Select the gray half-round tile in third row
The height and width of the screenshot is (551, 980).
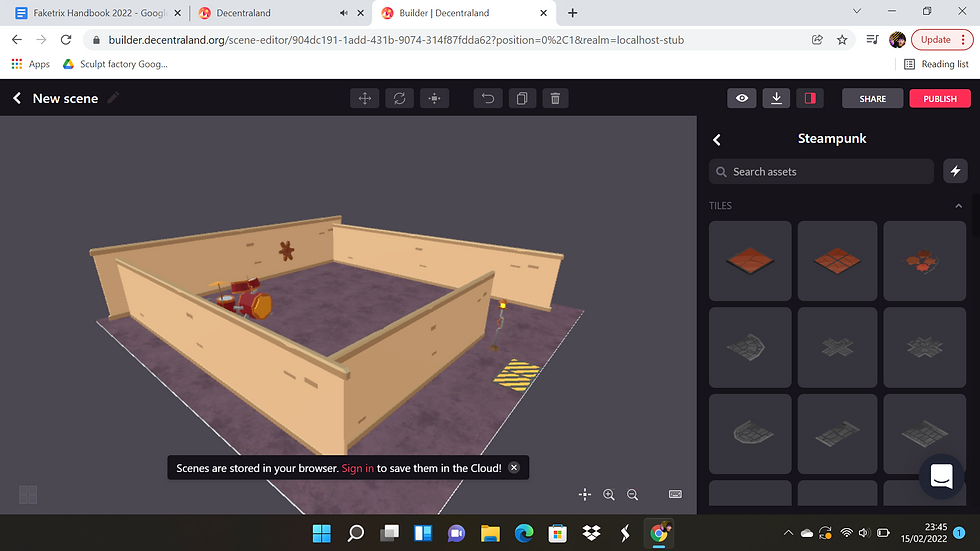tap(750, 433)
